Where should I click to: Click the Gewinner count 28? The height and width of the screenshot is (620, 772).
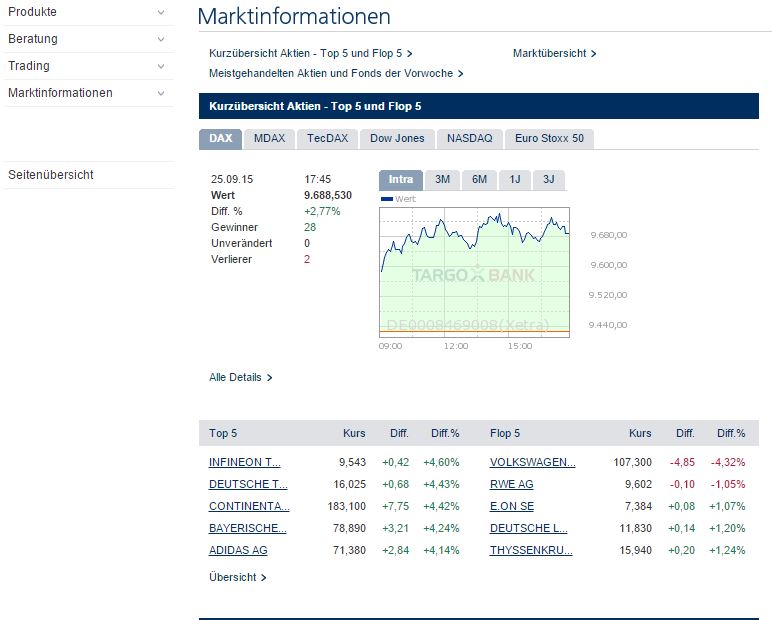[x=310, y=228]
